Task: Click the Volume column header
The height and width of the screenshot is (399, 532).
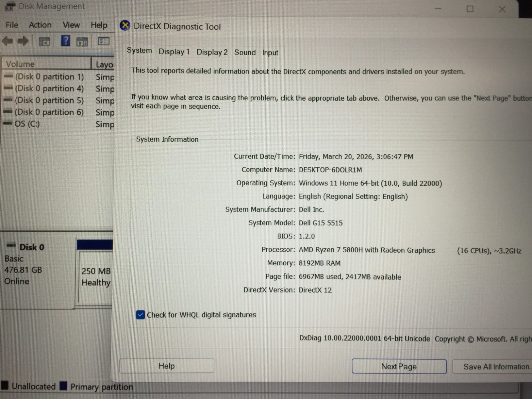Action: 46,64
